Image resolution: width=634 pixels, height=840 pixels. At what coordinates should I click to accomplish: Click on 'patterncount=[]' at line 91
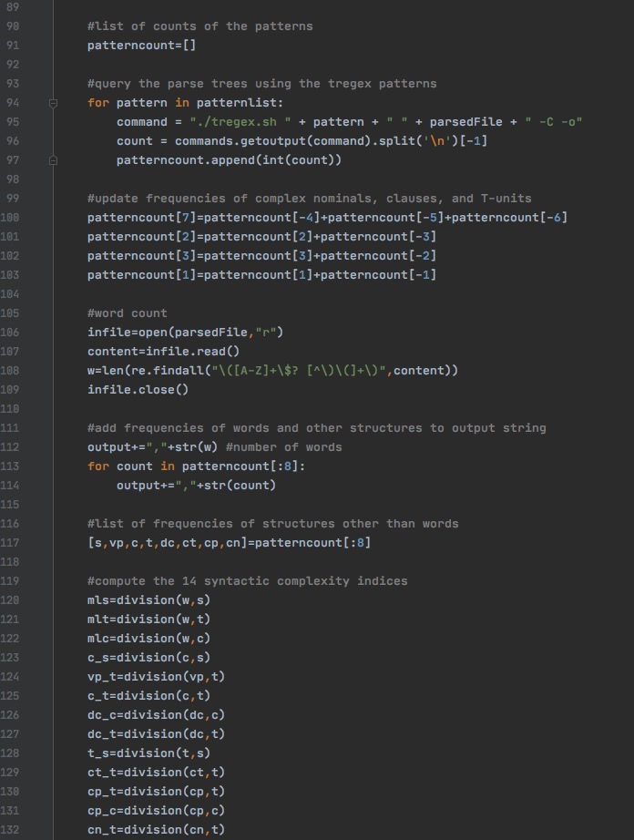(x=141, y=46)
